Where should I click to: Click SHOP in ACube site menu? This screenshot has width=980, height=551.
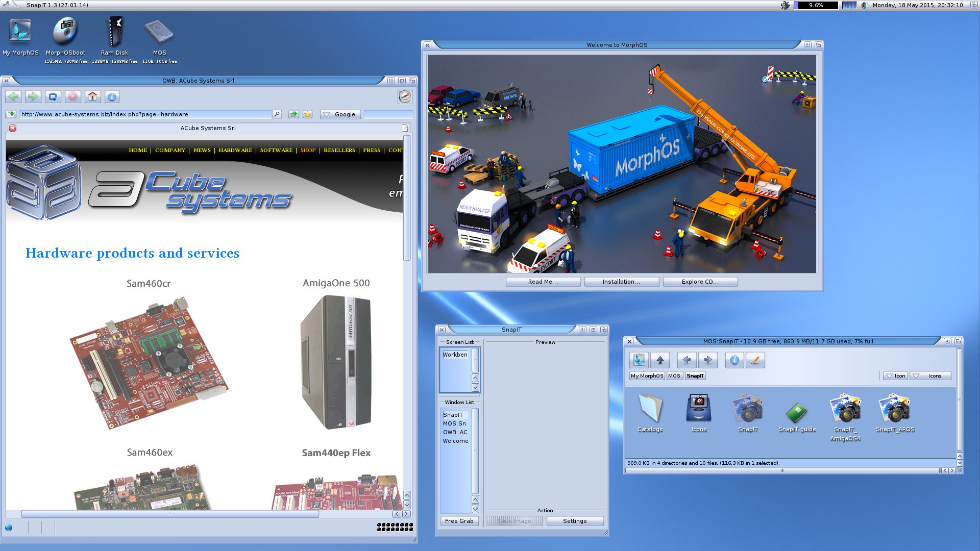click(x=308, y=151)
